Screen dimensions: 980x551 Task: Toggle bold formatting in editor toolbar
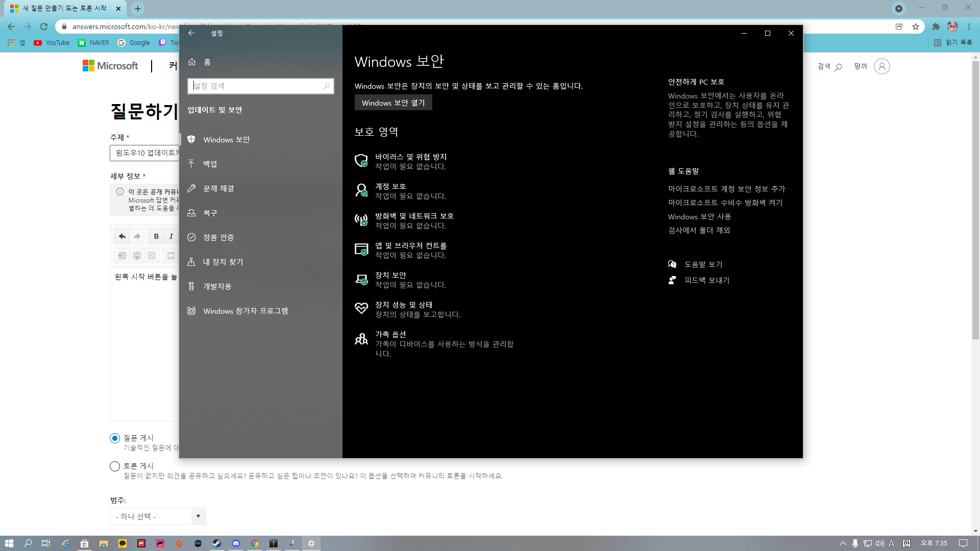[x=156, y=236]
